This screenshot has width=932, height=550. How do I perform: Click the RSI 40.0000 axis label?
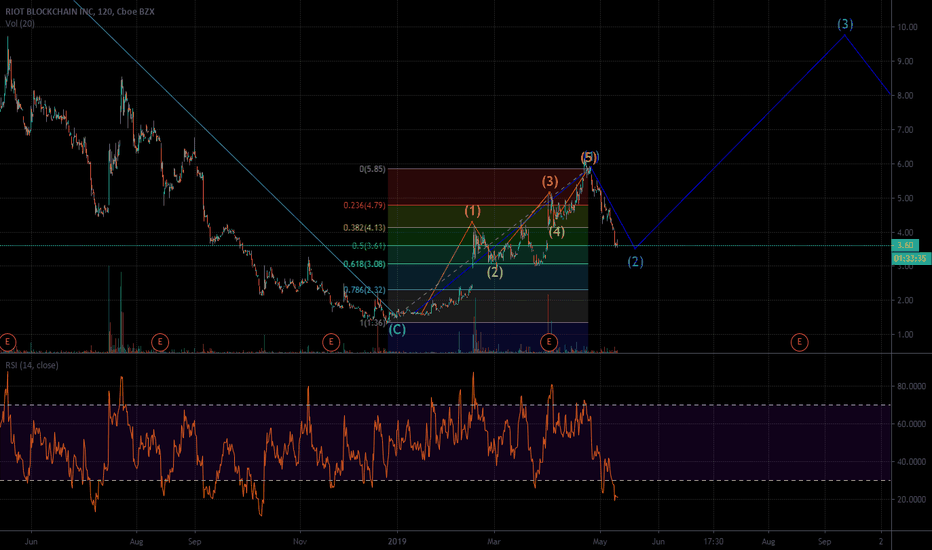point(911,461)
